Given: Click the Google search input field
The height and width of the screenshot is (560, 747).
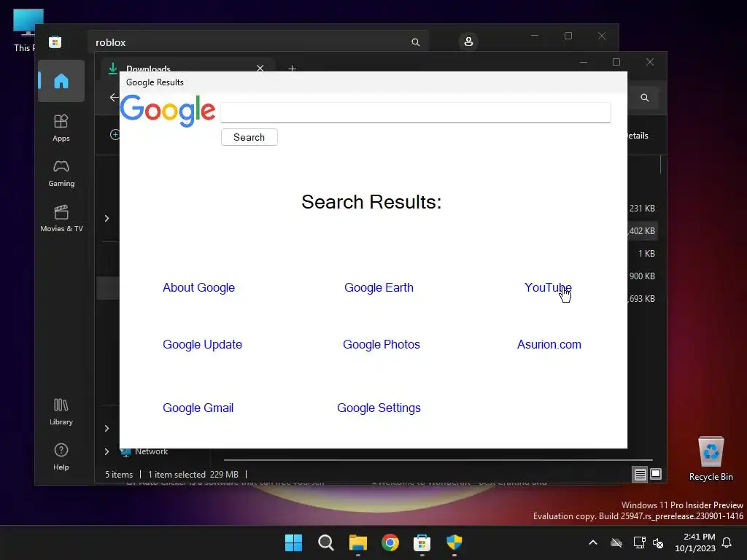Looking at the screenshot, I should [x=415, y=113].
